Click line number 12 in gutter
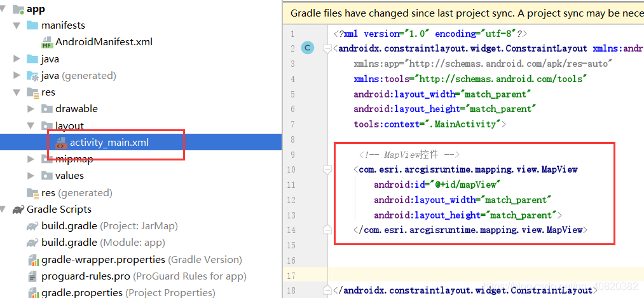 pyautogui.click(x=291, y=200)
